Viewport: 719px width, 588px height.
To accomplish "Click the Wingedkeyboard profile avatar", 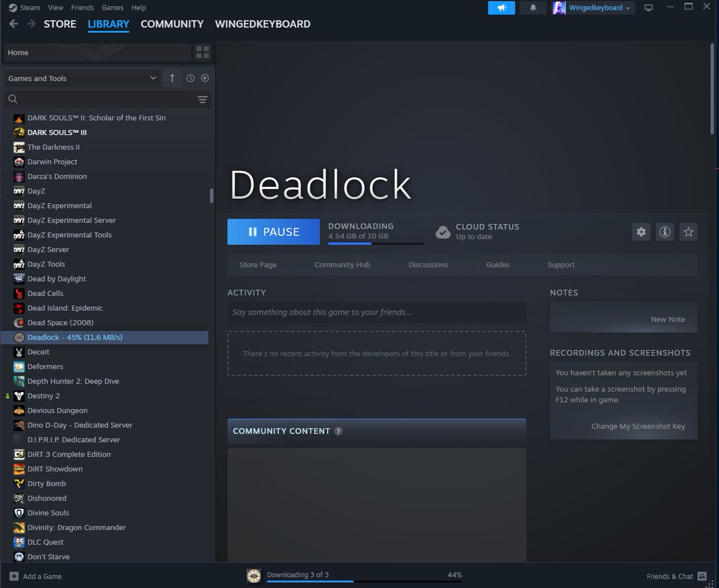I will coord(559,8).
